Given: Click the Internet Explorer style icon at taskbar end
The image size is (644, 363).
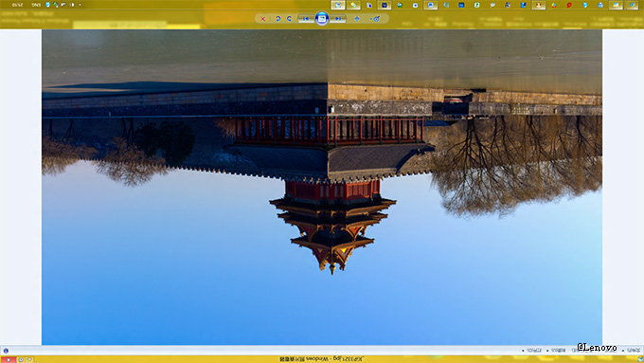Looking at the screenshot, I should (632, 5).
